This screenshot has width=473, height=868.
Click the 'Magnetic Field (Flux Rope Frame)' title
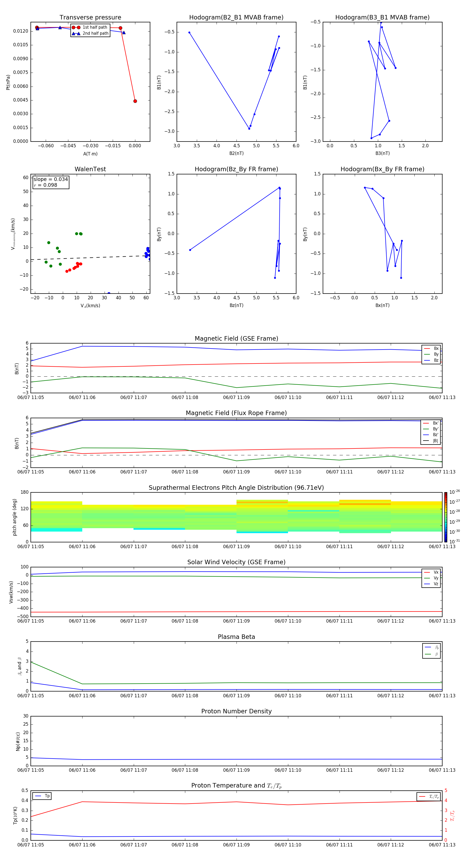236,413
